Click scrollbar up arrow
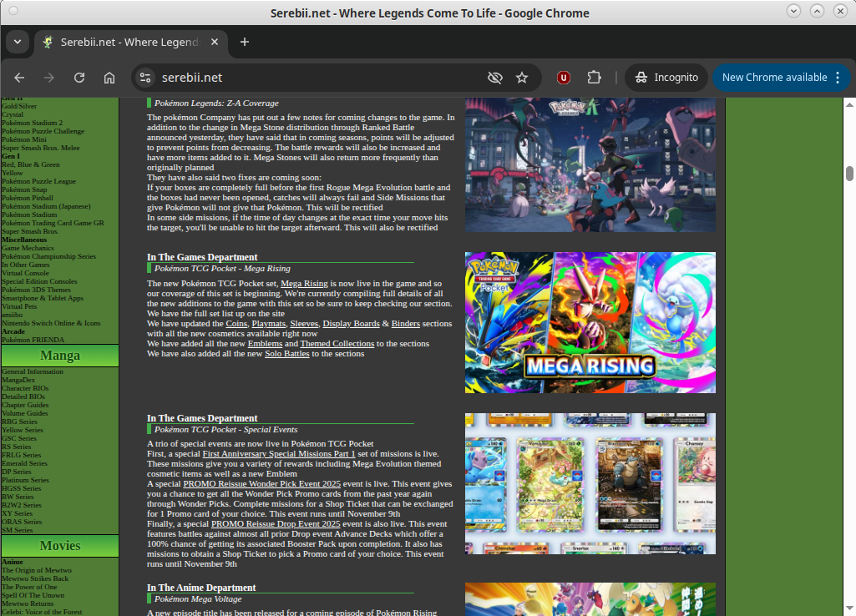The image size is (856, 616). pyautogui.click(x=849, y=104)
